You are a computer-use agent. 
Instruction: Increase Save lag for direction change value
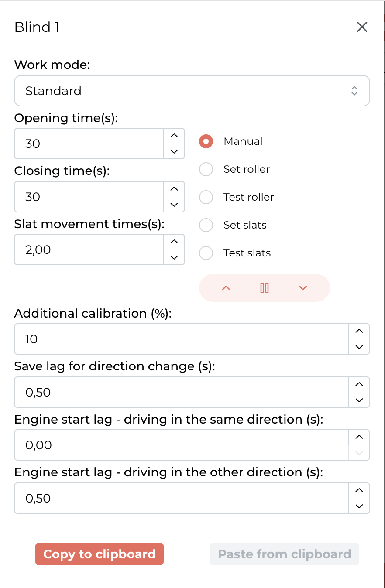click(359, 384)
